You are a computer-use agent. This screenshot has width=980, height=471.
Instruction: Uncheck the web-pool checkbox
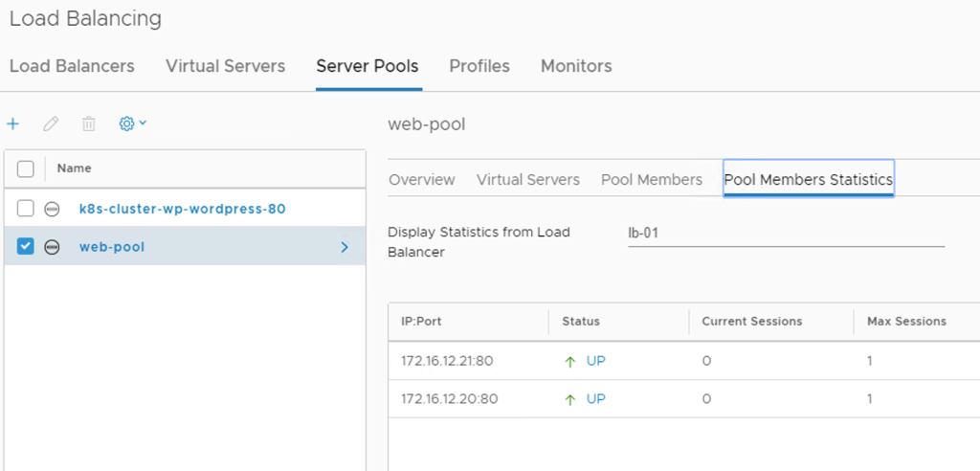[26, 247]
